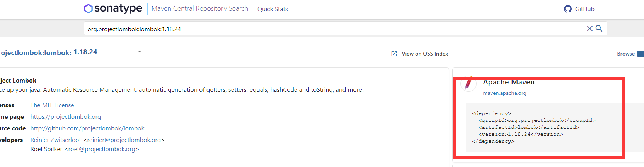Open The MIT License link
Viewport: 644px width, 167px height.
tap(52, 105)
